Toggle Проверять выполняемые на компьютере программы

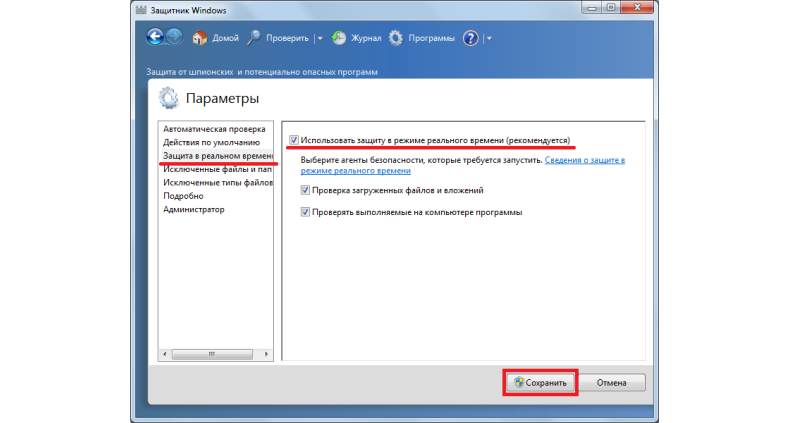click(x=305, y=212)
